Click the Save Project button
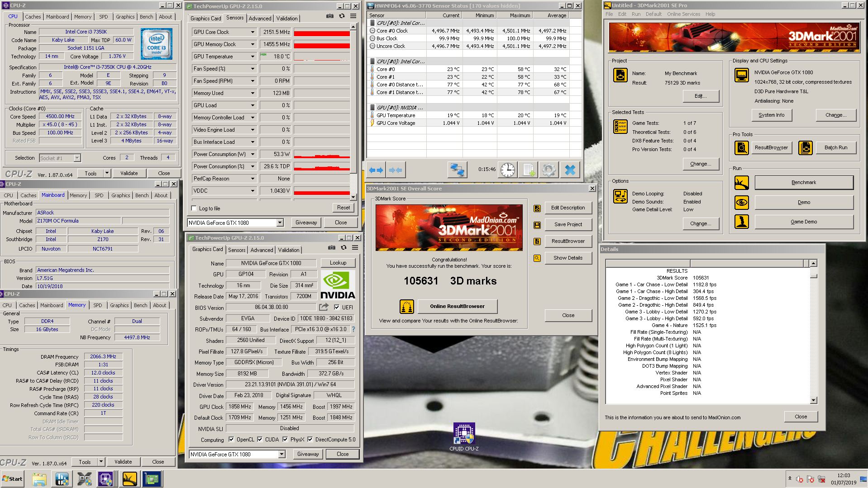The width and height of the screenshot is (868, 488). [568, 224]
